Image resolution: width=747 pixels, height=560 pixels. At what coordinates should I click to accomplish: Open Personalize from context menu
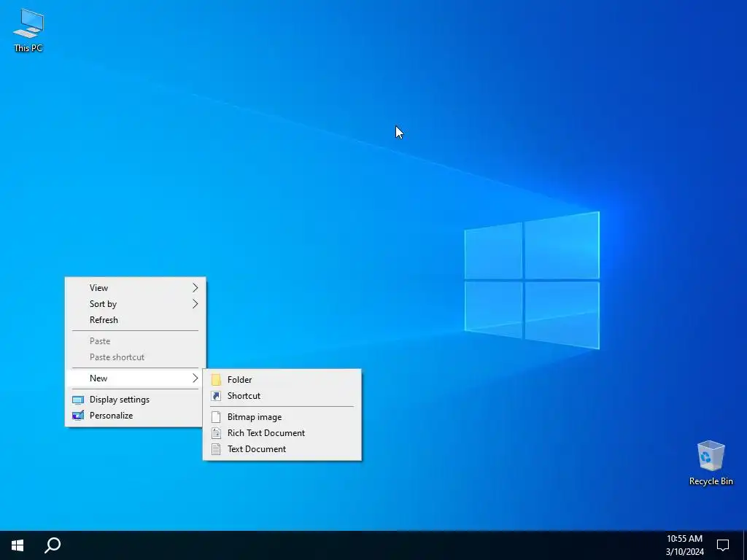pyautogui.click(x=135, y=415)
